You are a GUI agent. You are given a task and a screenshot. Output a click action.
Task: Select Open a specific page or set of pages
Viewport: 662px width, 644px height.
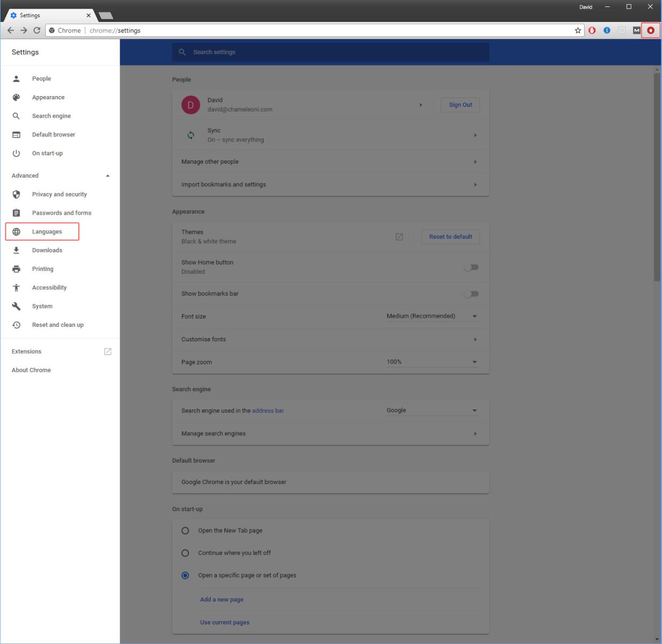coord(185,575)
